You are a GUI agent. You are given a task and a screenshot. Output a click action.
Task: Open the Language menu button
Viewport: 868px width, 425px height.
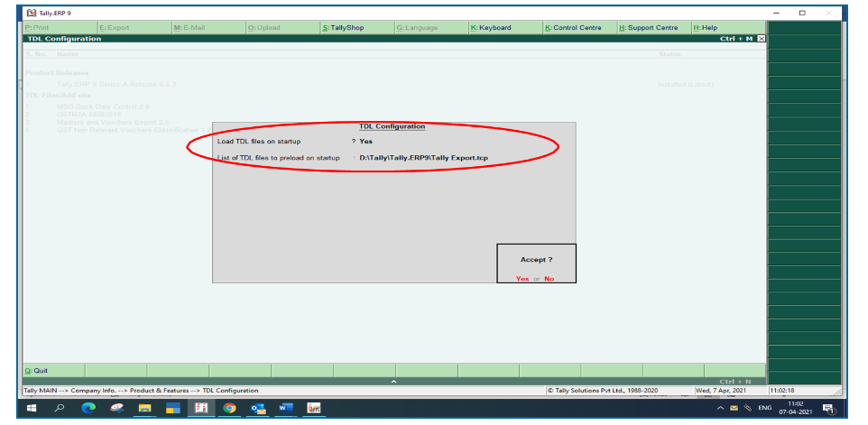430,28
